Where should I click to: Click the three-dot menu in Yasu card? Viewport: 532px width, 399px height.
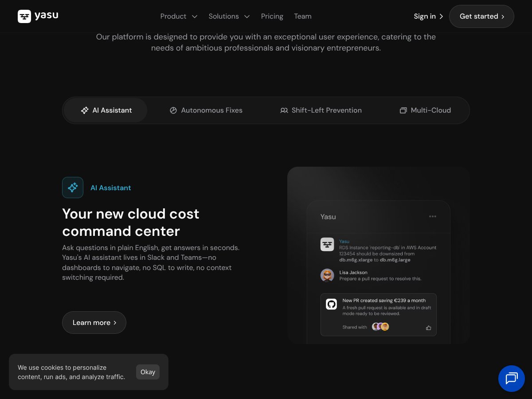click(x=433, y=216)
